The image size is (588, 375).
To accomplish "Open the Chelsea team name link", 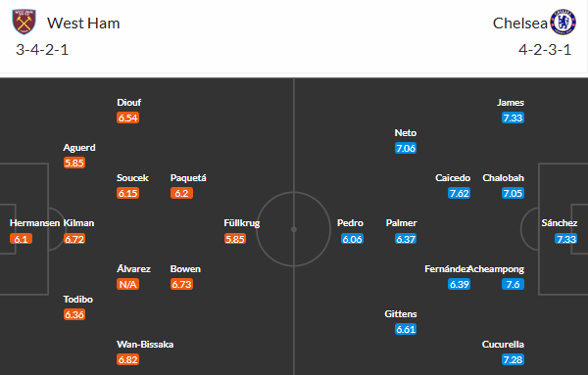I will click(519, 23).
